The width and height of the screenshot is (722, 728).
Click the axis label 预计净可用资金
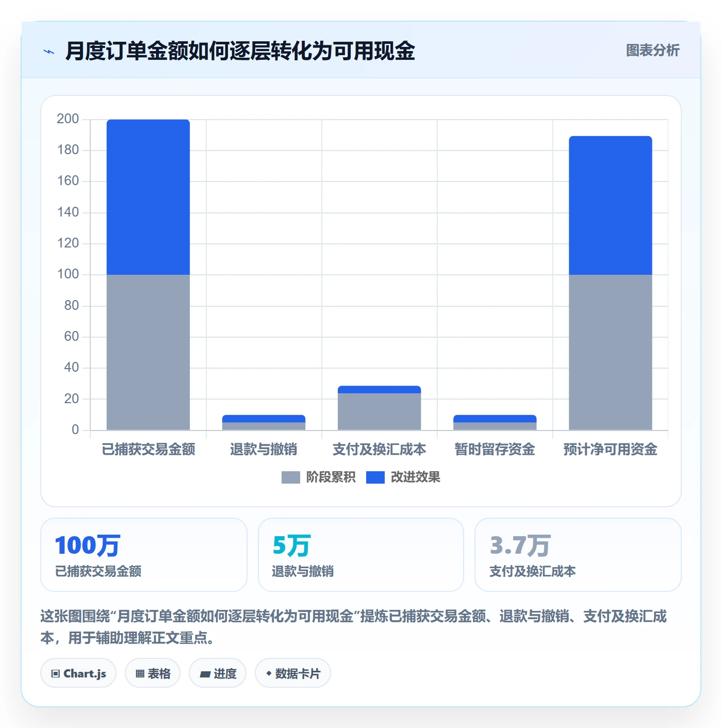pyautogui.click(x=610, y=450)
